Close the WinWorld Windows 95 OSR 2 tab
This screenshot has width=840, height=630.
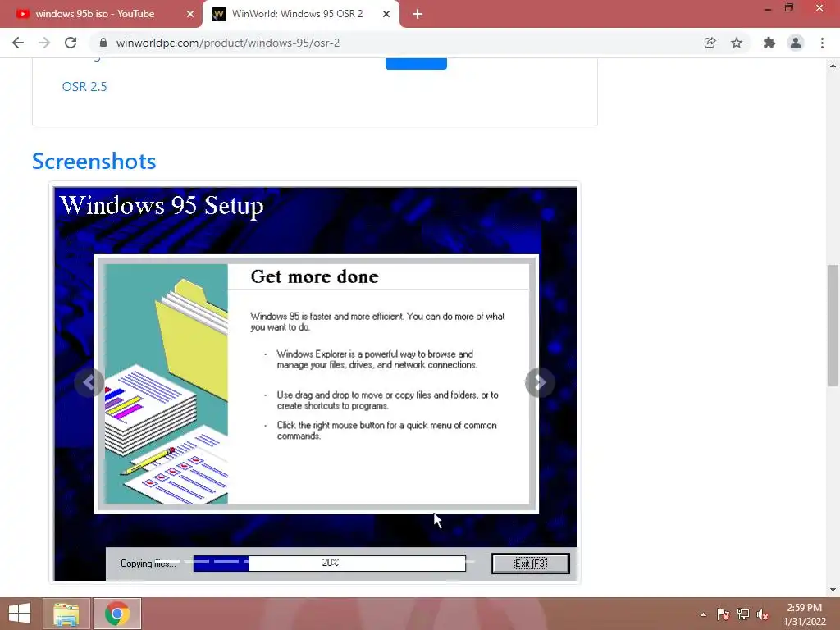(x=386, y=14)
